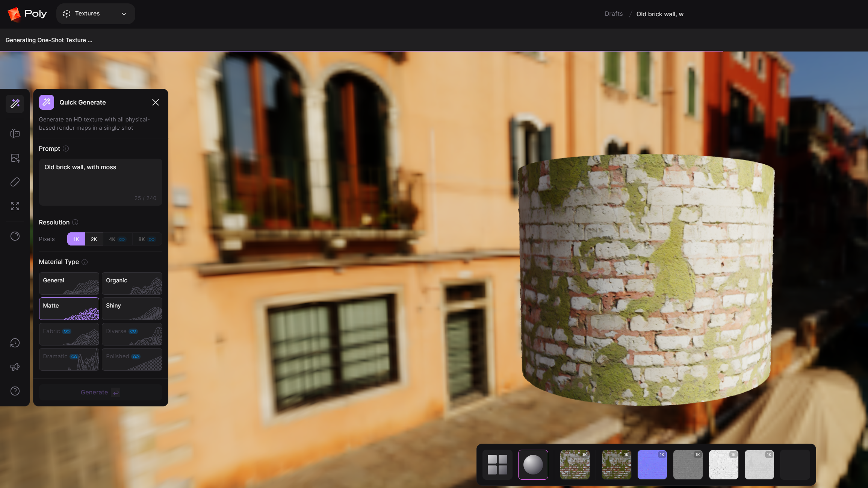Viewport: 868px width, 488px height.
Task: Click the image upload sidebar icon
Action: tap(15, 158)
